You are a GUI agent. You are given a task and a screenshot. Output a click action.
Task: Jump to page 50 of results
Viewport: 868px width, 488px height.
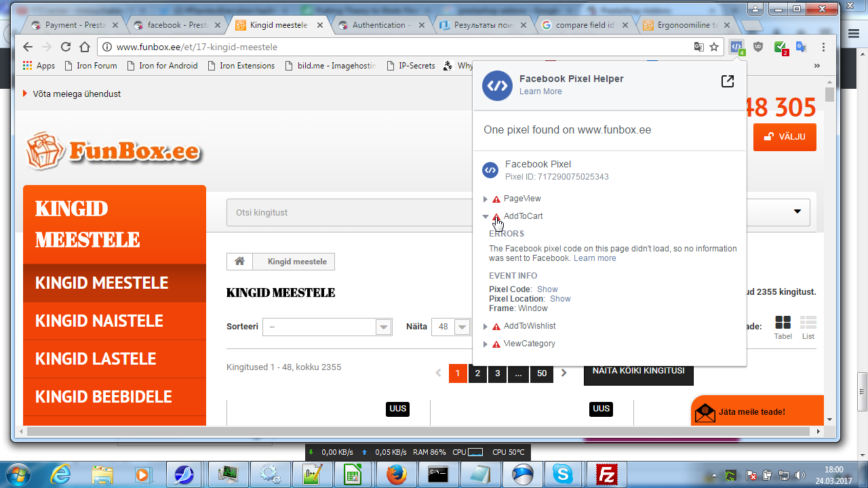tap(542, 373)
